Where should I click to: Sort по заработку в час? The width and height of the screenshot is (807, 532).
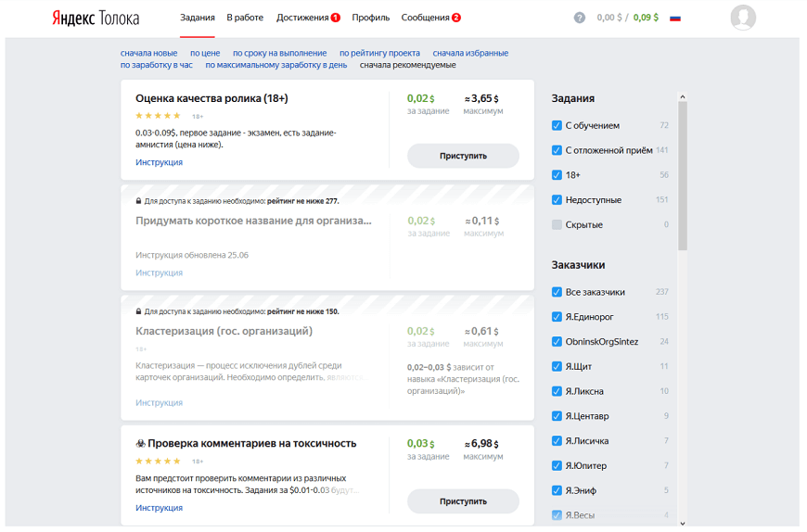[x=157, y=65]
